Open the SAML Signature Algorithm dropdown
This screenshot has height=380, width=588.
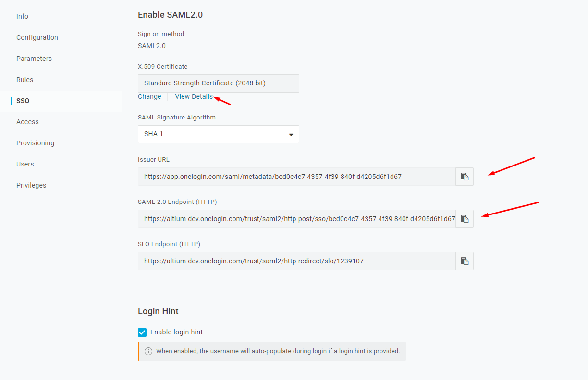pyautogui.click(x=218, y=134)
